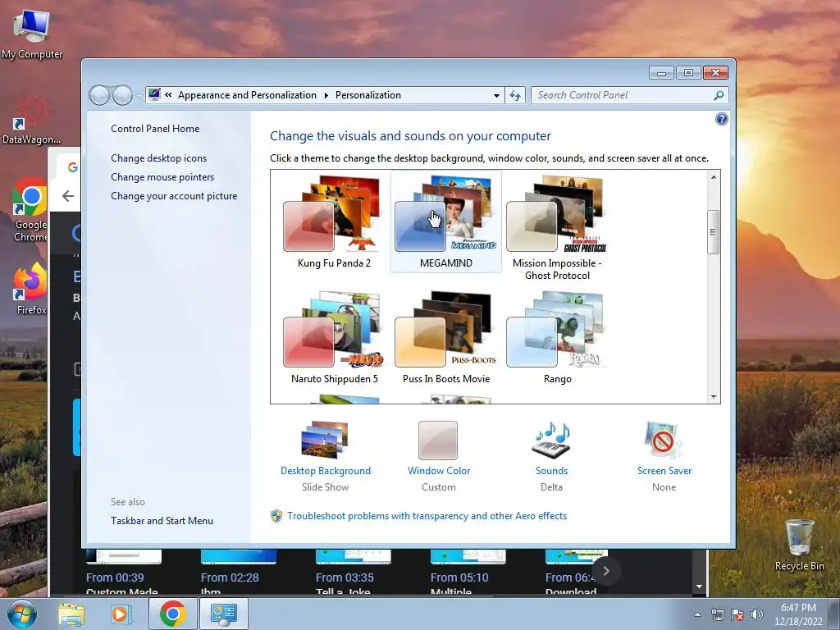
Task: Click Chrome window scroll down arrow
Action: pyautogui.click(x=699, y=587)
